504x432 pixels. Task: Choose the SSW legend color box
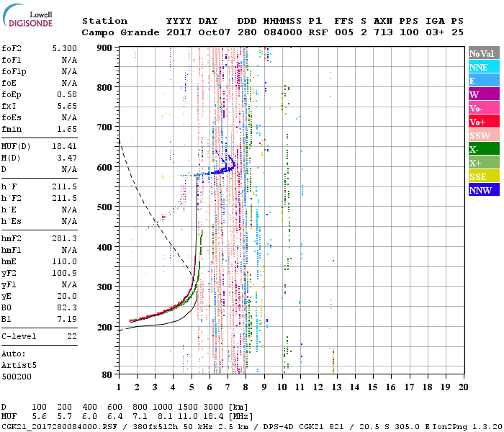point(482,136)
